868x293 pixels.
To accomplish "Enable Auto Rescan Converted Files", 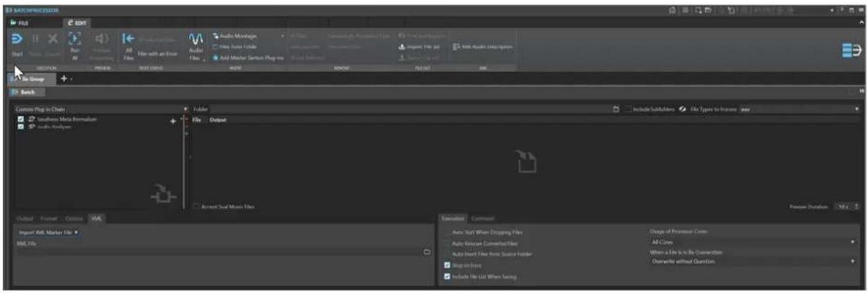I will (447, 243).
